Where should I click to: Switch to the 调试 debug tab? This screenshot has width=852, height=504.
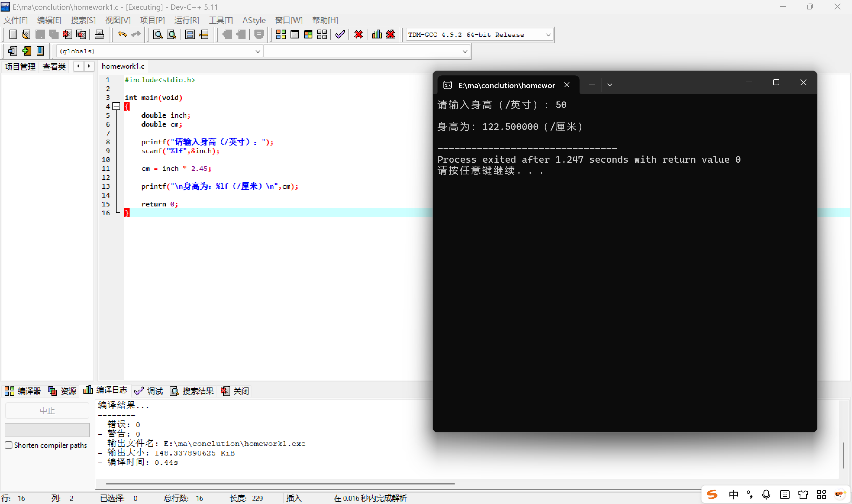(149, 391)
